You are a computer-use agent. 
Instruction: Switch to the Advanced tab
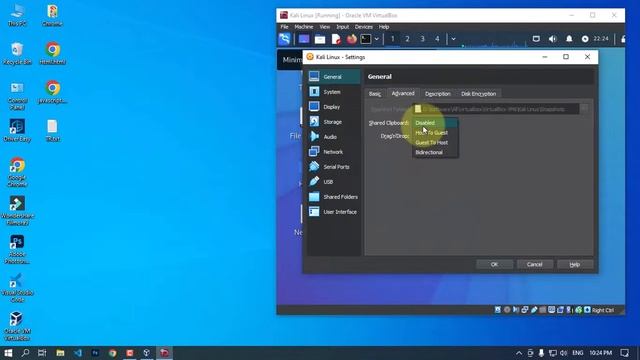pyautogui.click(x=403, y=93)
